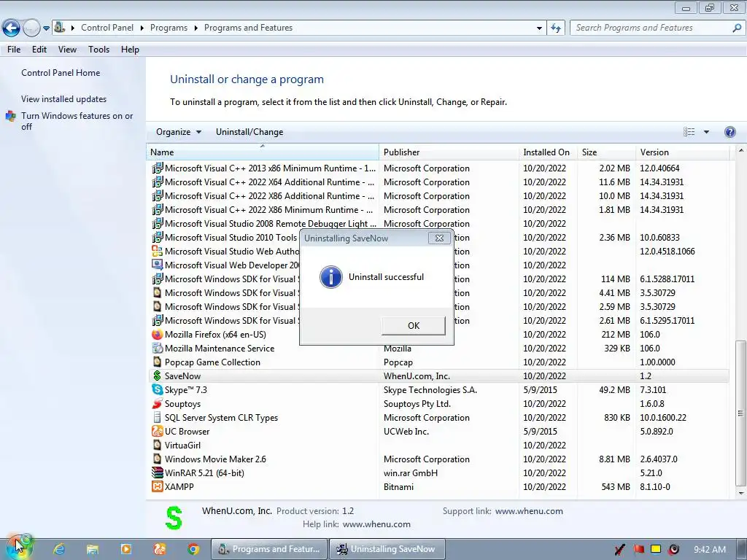Open help with the blue question icon
This screenshot has width=747, height=560.
pyautogui.click(x=729, y=132)
